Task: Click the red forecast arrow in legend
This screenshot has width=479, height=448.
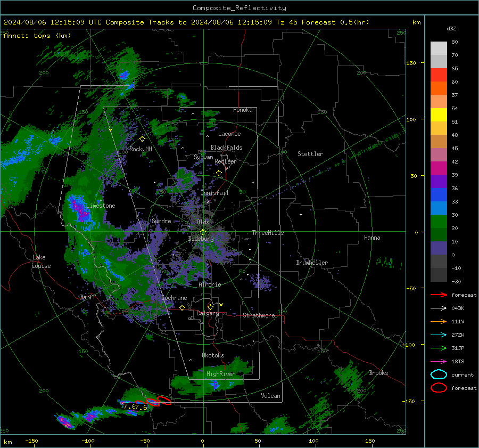Action: click(439, 295)
